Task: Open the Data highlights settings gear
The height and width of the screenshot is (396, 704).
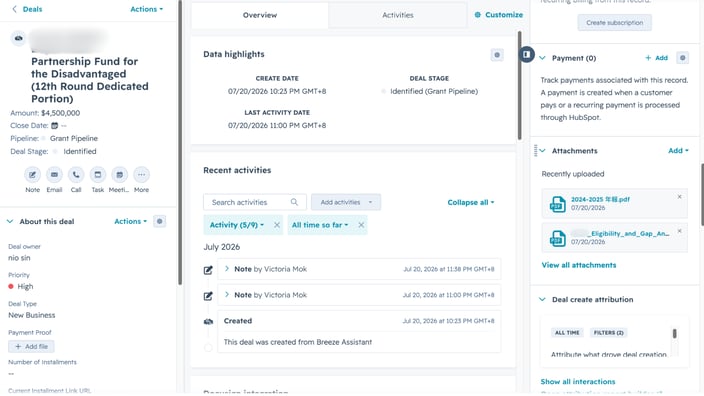Action: (497, 55)
